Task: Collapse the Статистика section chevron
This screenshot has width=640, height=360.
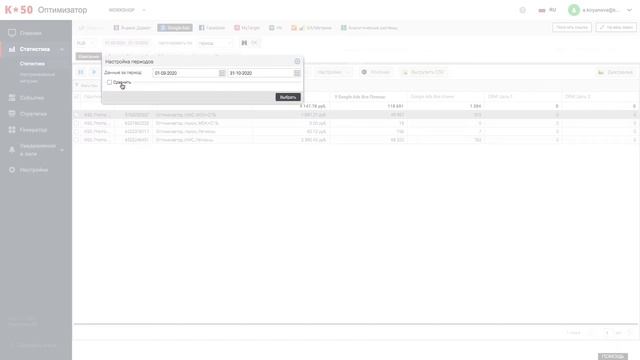Action: (62, 49)
